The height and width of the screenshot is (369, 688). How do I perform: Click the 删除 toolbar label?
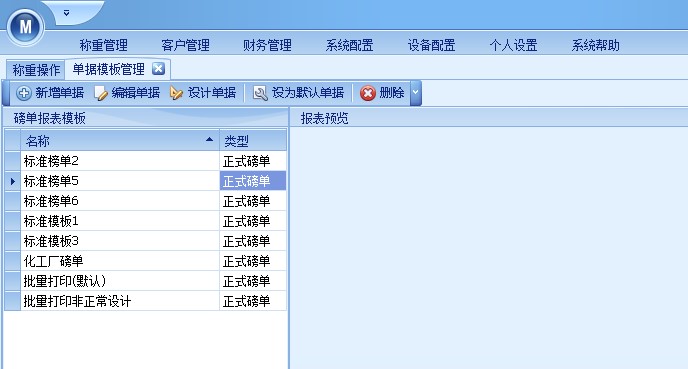pyautogui.click(x=392, y=93)
